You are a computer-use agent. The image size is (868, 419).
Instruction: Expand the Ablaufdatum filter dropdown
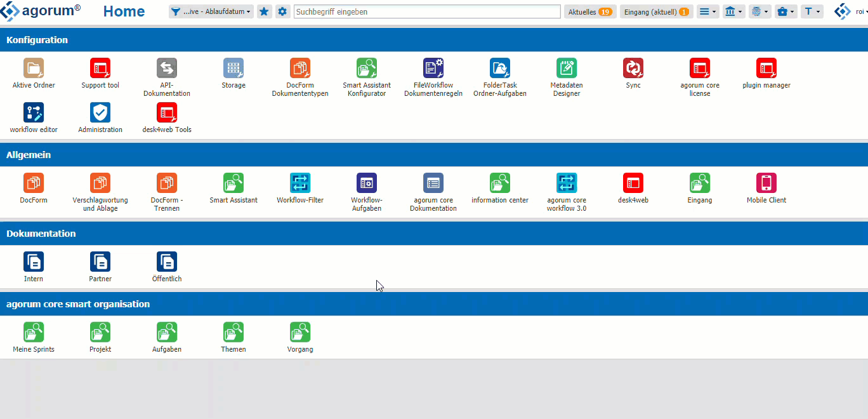[211, 11]
